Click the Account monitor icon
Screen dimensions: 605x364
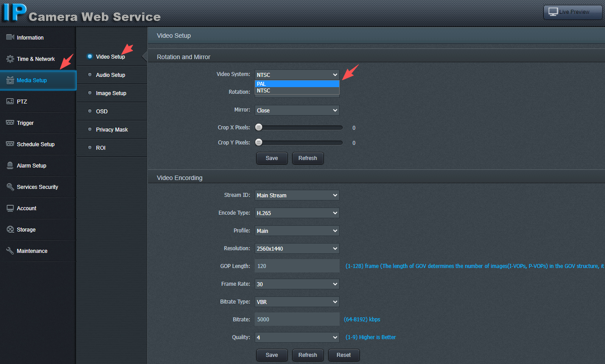pyautogui.click(x=10, y=208)
